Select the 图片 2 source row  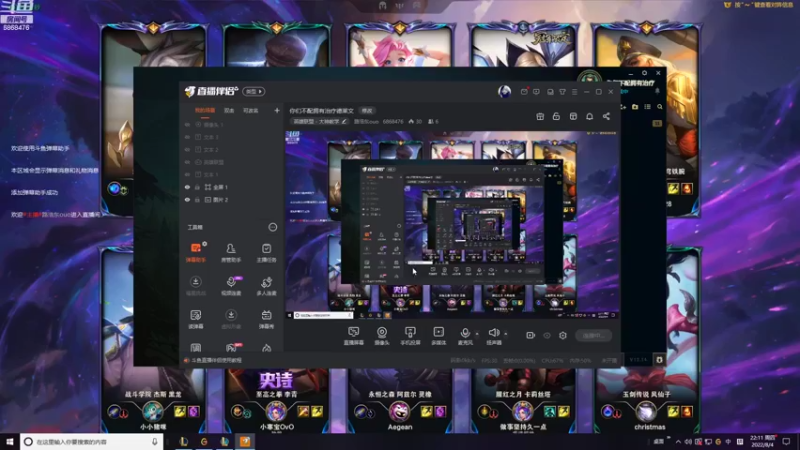click(233, 199)
